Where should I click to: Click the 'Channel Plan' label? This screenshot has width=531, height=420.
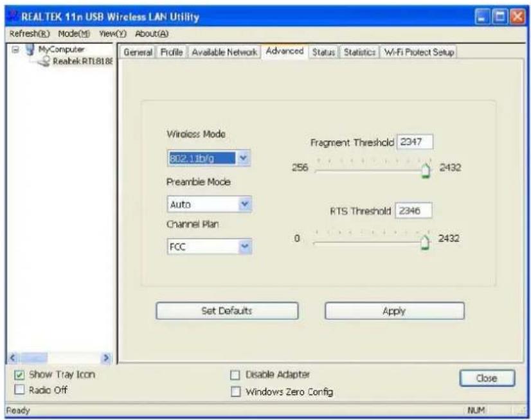pos(192,224)
